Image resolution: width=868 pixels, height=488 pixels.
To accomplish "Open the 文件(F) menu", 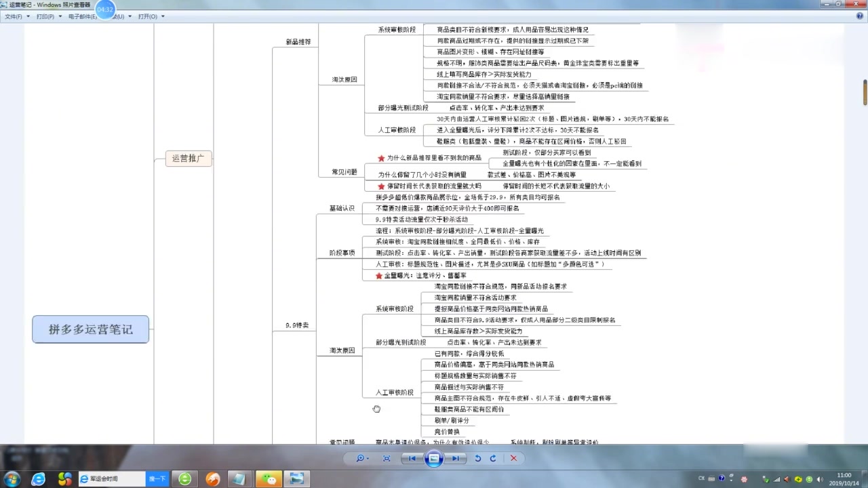I will click(12, 16).
